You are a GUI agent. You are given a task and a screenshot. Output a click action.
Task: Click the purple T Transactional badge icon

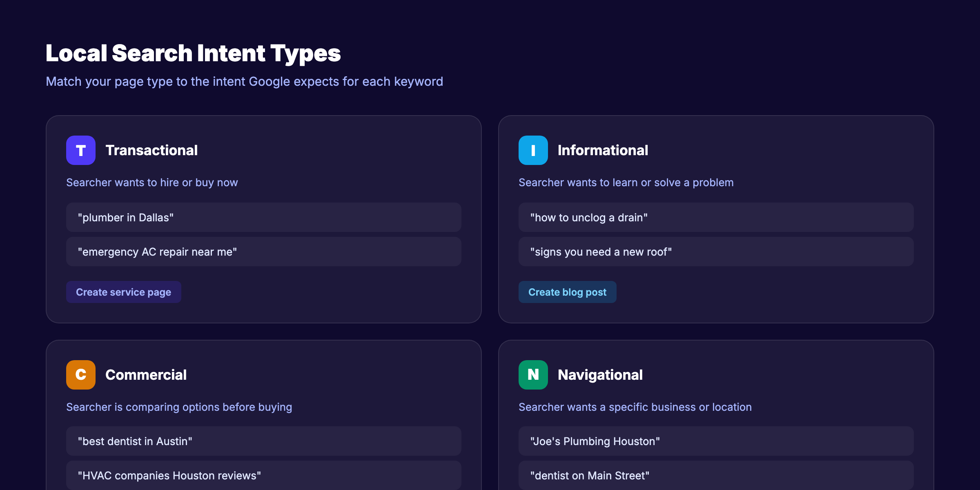[x=80, y=150]
